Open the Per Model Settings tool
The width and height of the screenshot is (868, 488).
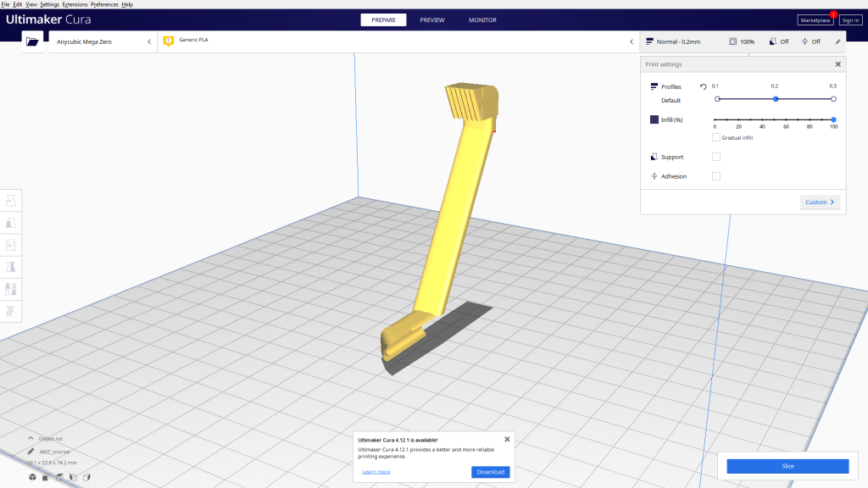(x=10, y=290)
